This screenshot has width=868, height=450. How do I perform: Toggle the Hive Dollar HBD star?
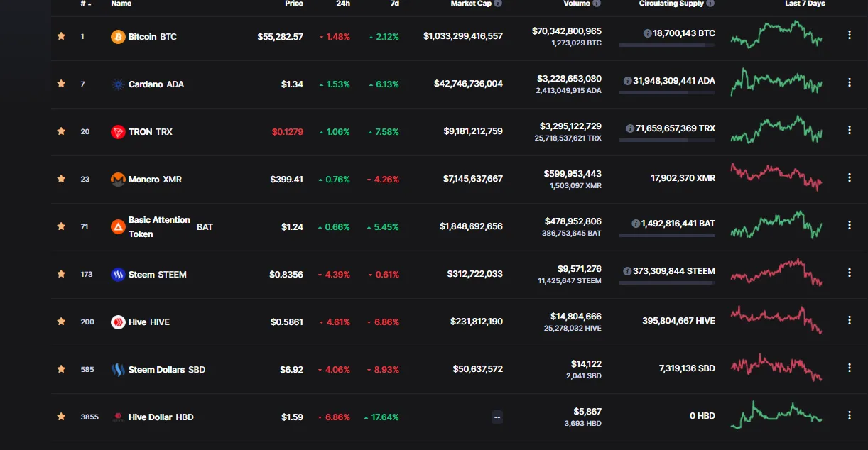(61, 417)
